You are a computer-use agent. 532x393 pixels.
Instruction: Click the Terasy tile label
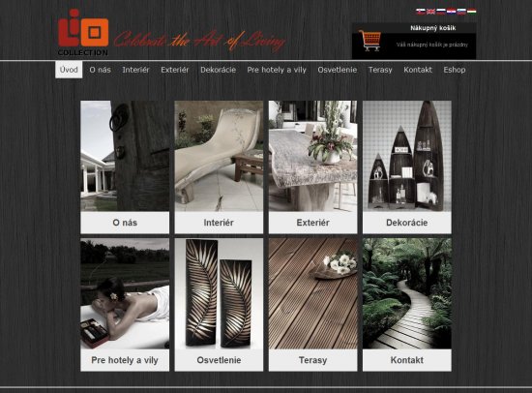click(312, 360)
